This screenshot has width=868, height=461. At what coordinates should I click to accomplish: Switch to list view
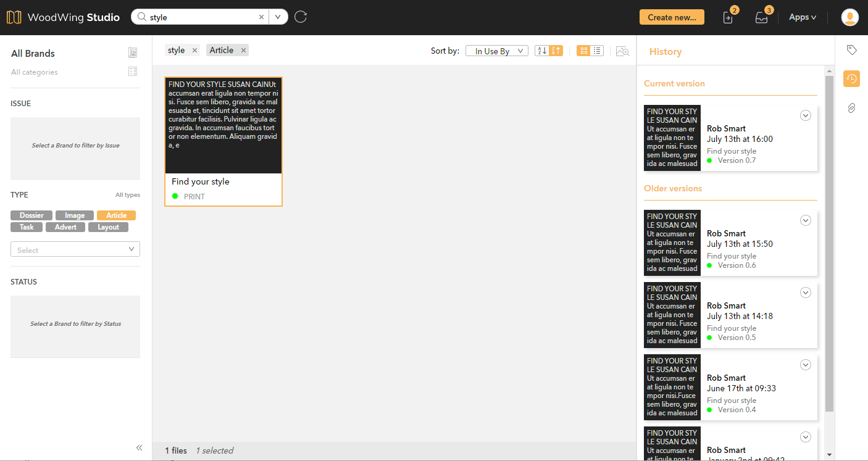pos(597,51)
